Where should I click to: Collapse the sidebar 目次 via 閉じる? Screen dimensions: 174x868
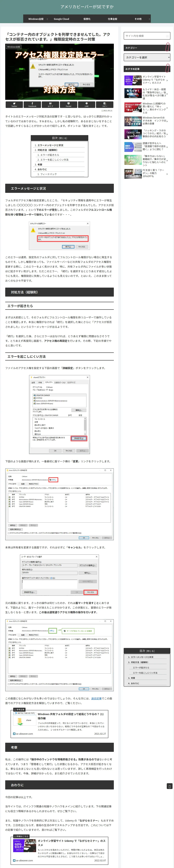coord(151,651)
